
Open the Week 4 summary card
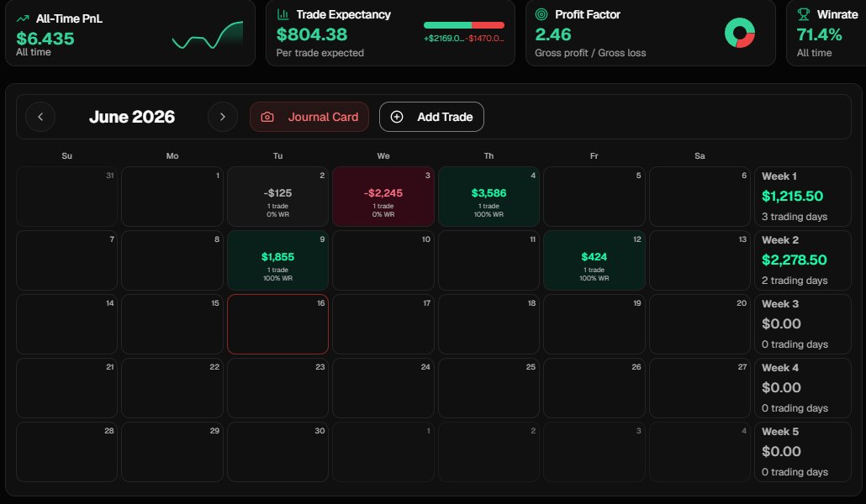tap(803, 388)
